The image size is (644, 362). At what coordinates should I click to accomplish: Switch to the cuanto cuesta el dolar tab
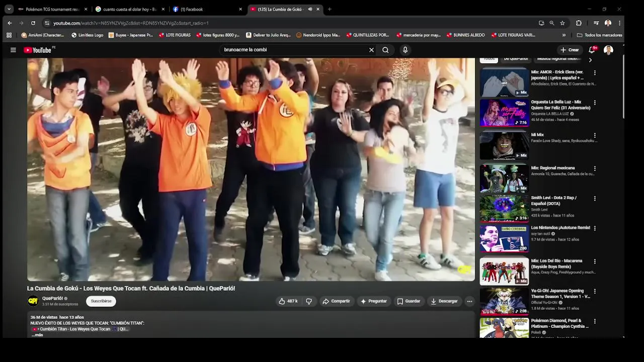point(130,9)
